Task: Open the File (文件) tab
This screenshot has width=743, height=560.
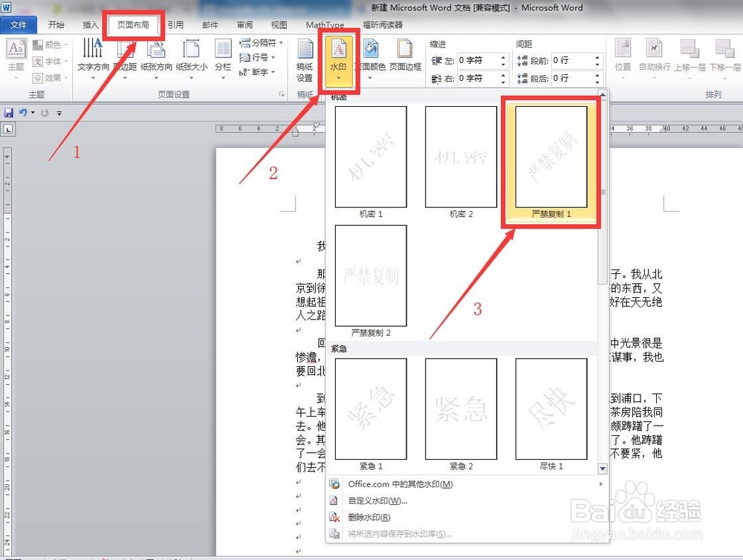Action: pos(19,25)
